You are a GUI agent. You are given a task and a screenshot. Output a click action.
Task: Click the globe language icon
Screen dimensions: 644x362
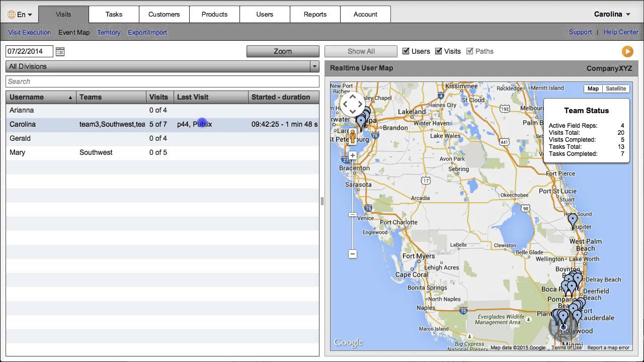click(12, 15)
